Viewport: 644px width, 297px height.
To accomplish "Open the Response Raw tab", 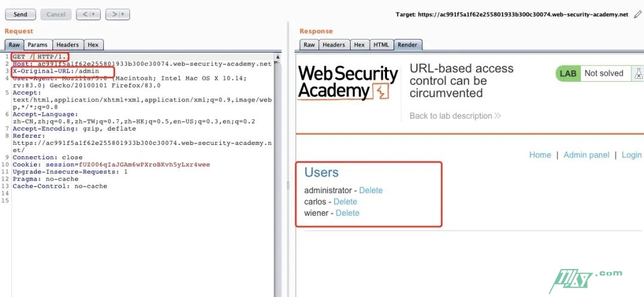I will [309, 45].
